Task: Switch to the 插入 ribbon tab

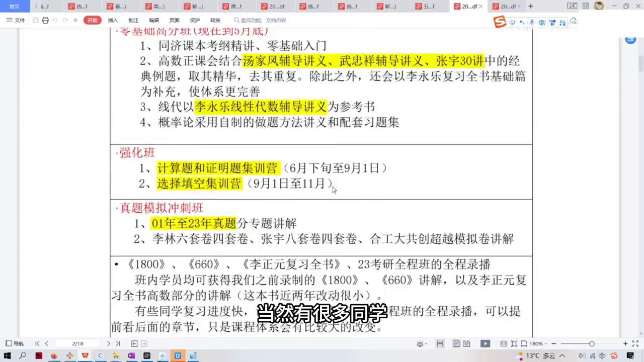Action: point(113,20)
